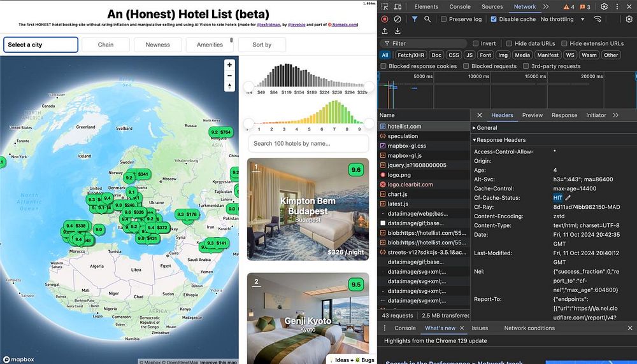Open the network search magnifier
This screenshot has width=637, height=364.
pos(427,19)
